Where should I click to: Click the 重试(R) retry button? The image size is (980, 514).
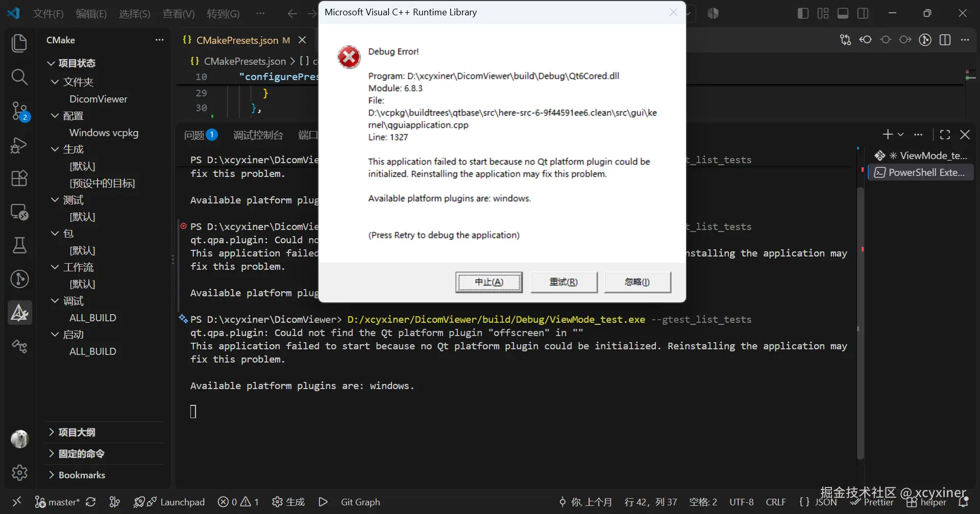pyautogui.click(x=564, y=282)
